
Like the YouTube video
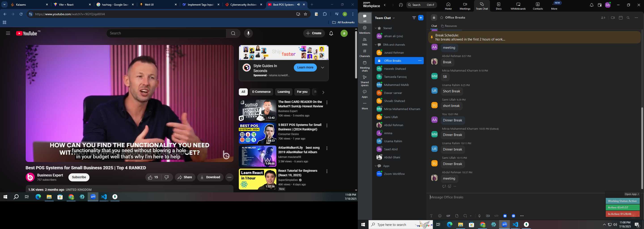pyautogui.click(x=153, y=177)
